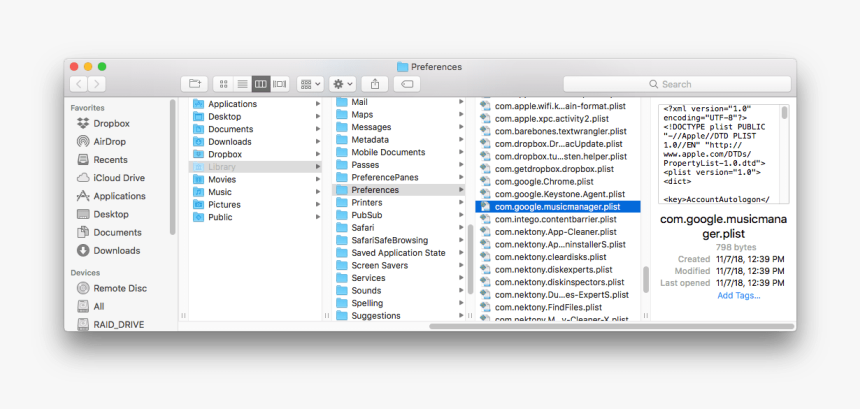
Task: Click in the Search field
Action: 677,84
